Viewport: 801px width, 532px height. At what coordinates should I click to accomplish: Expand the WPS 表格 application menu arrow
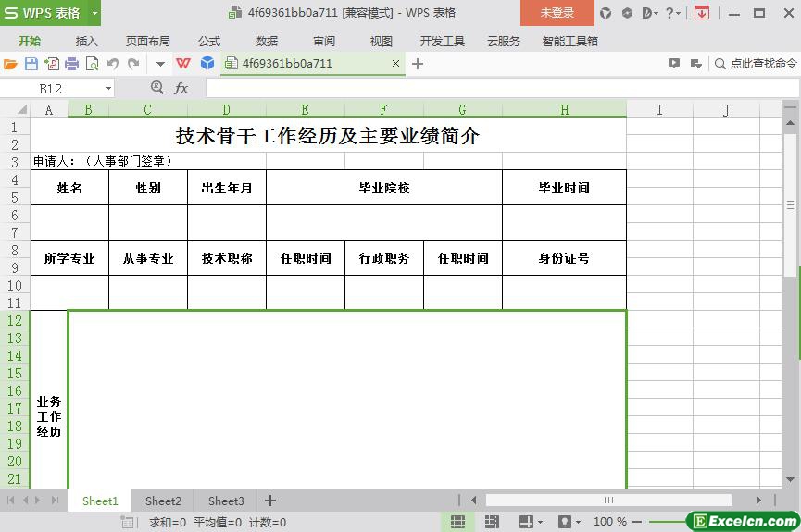click(94, 13)
